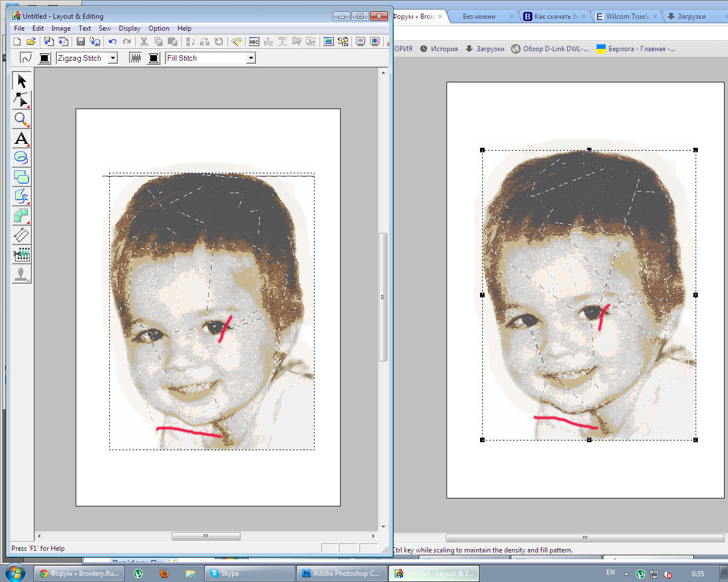Click the line thread color spool swatch

[44, 58]
